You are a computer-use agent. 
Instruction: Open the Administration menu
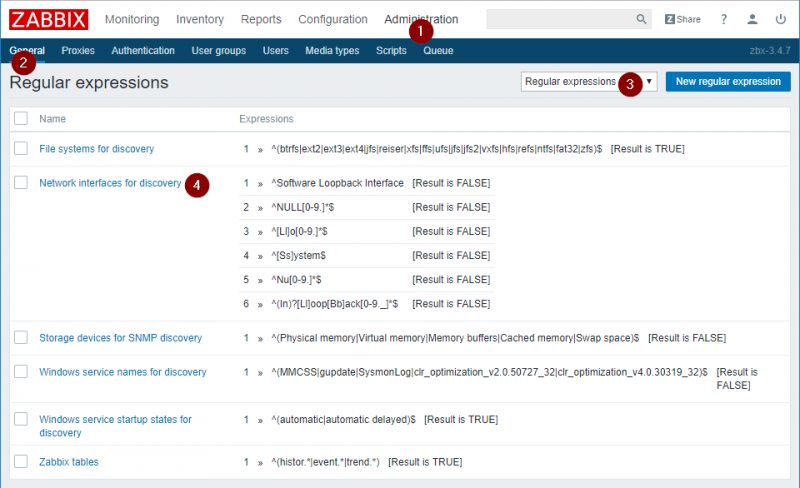pos(421,19)
